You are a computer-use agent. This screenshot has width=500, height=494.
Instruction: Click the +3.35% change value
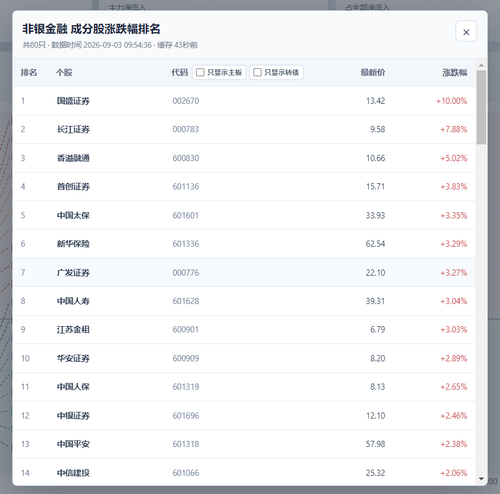454,215
